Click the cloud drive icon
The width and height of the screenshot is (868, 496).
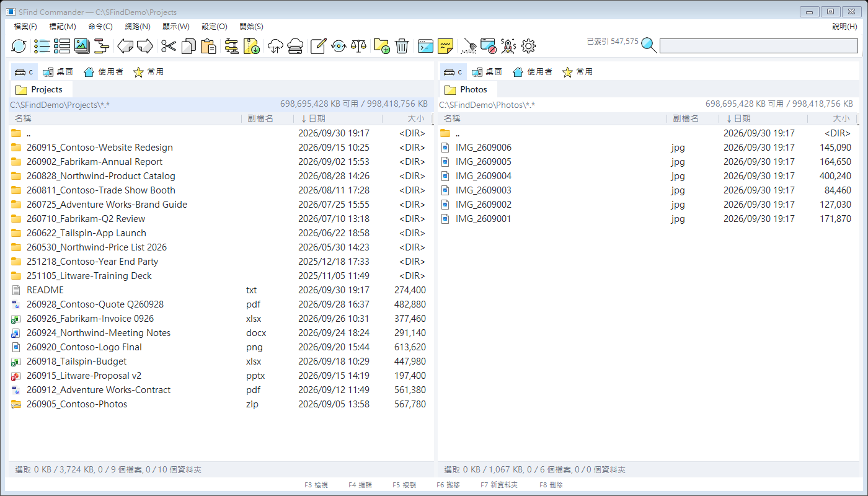tap(295, 46)
